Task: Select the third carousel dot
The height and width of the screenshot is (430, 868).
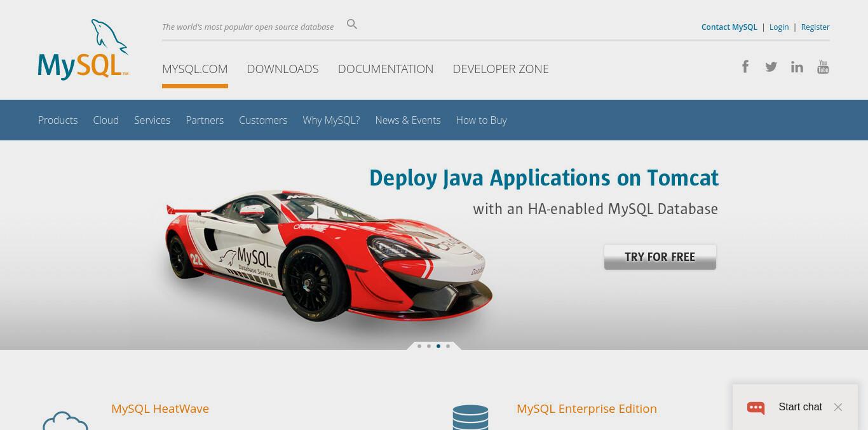Action: coord(438,346)
